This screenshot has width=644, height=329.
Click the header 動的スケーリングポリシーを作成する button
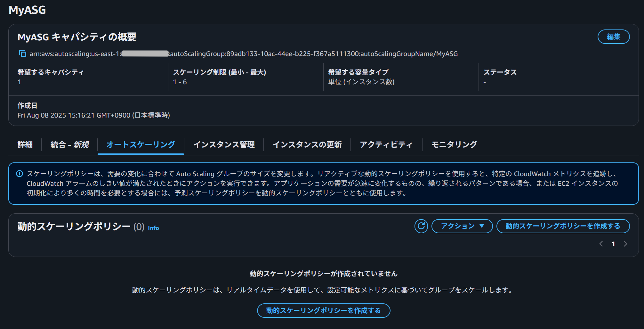pyautogui.click(x=563, y=226)
